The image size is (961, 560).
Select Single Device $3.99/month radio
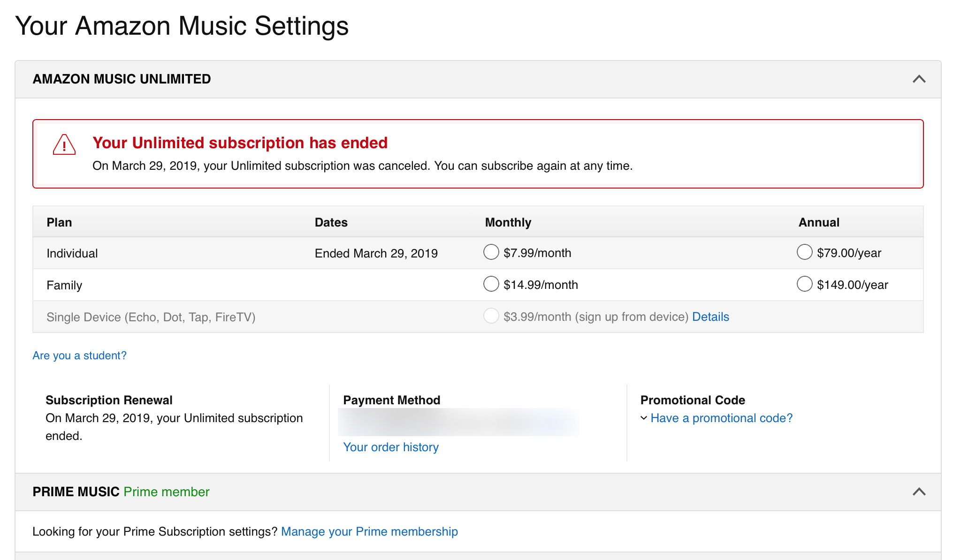pos(491,316)
